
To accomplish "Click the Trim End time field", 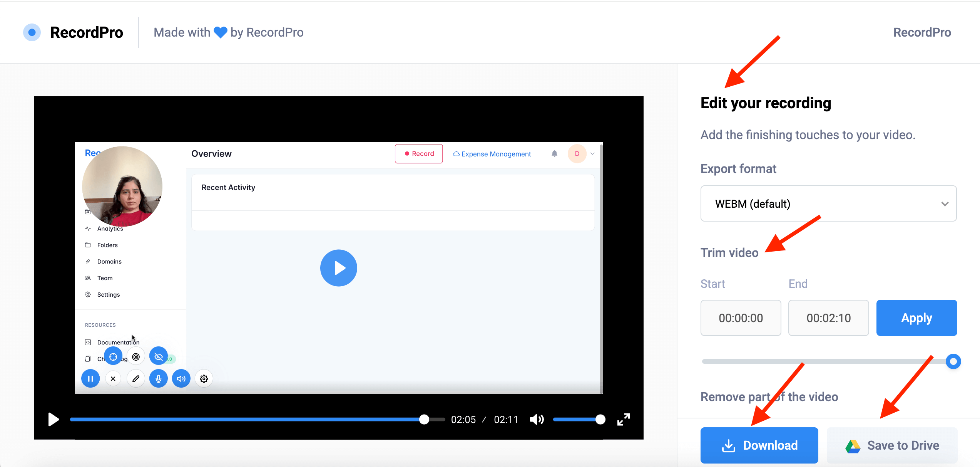I will tap(828, 318).
